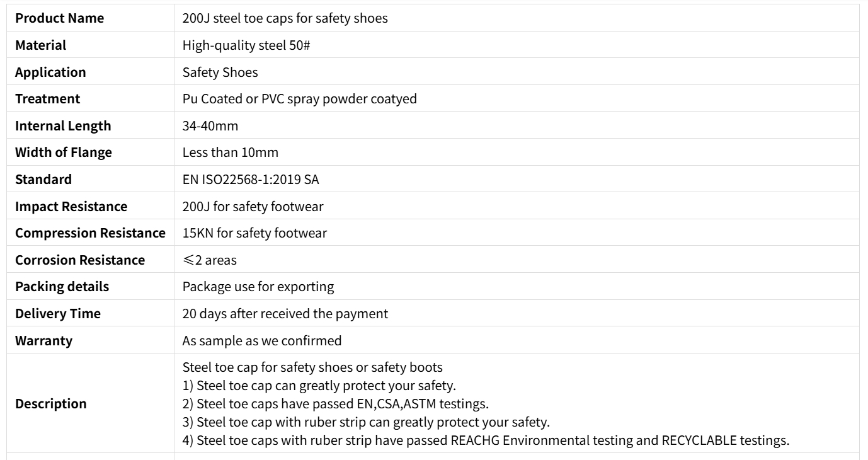This screenshot has height=460, width=868.
Task: Click the 'EN ISO22568-1:2019 SA' standard value
Action: (250, 180)
